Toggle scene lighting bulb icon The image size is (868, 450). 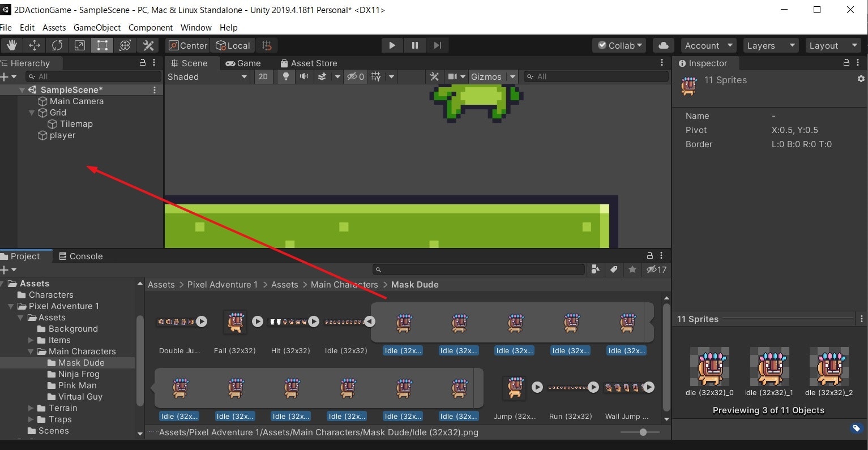(286, 76)
